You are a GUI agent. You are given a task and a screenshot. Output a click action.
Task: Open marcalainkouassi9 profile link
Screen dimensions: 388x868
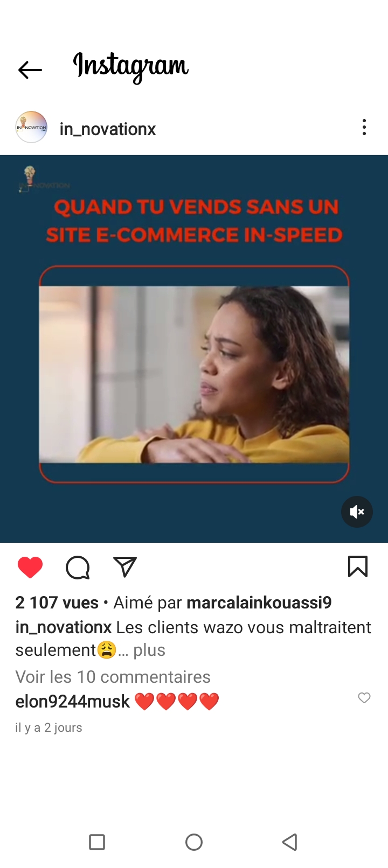pos(259,603)
